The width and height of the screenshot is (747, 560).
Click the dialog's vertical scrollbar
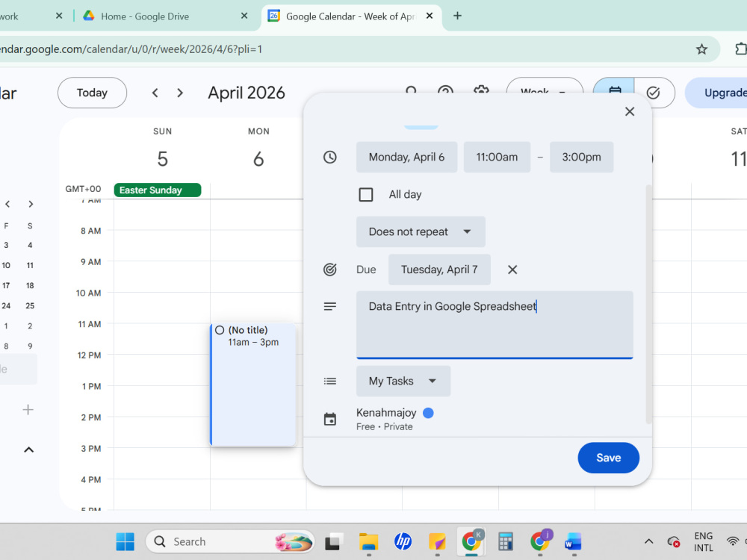click(648, 304)
